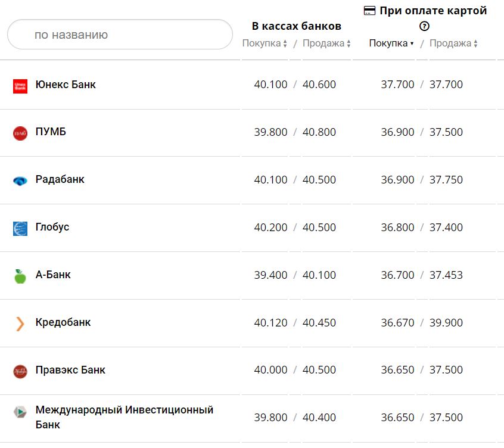Sort by card Покупка column
The width and height of the screenshot is (504, 448).
click(x=391, y=43)
